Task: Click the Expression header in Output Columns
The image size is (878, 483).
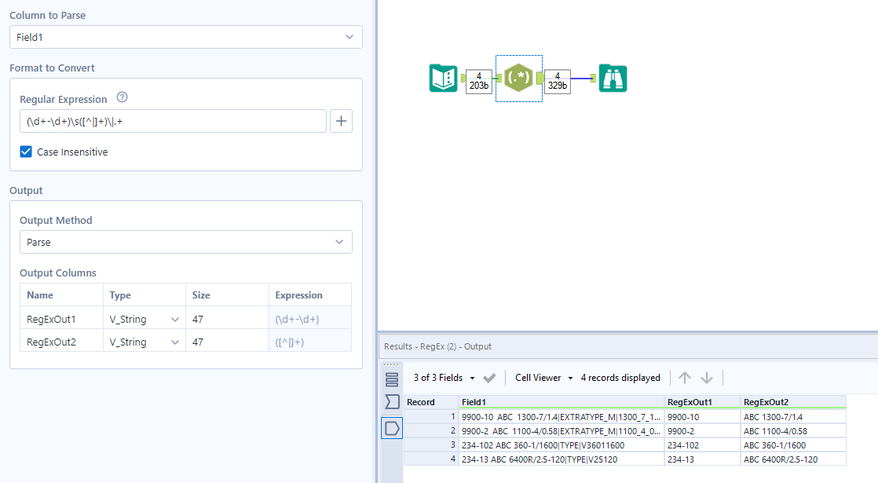Action: (x=310, y=295)
